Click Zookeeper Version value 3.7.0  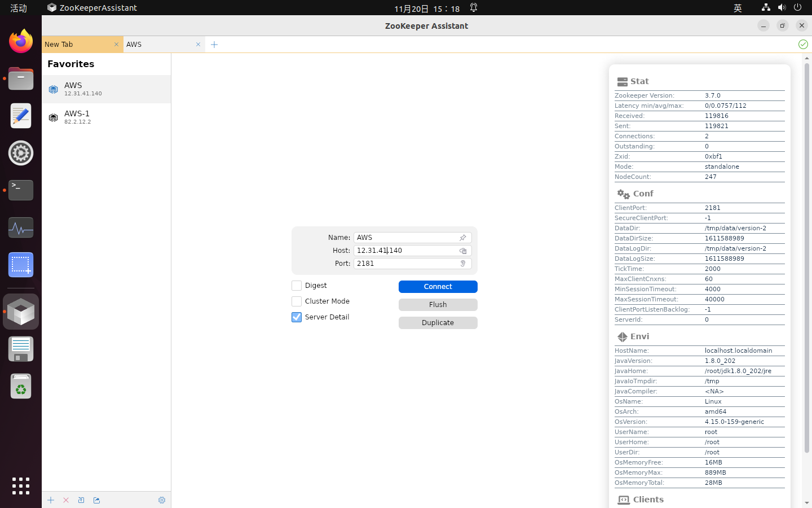[x=713, y=96]
